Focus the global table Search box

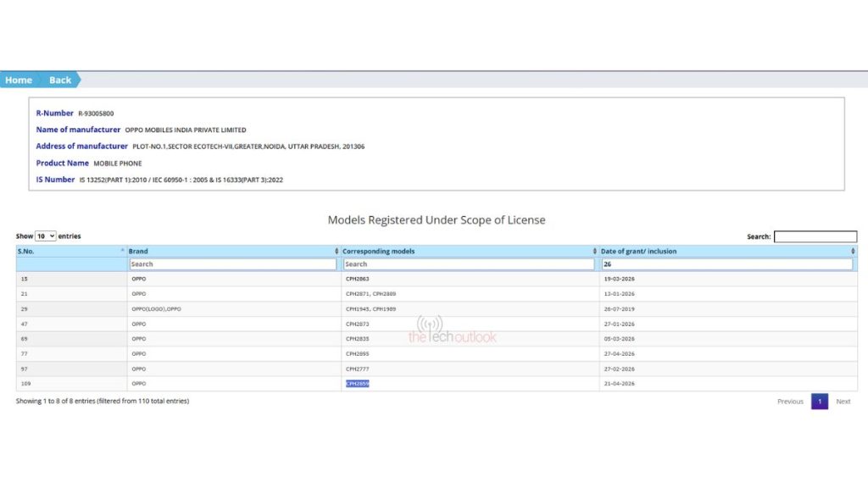[815, 237]
